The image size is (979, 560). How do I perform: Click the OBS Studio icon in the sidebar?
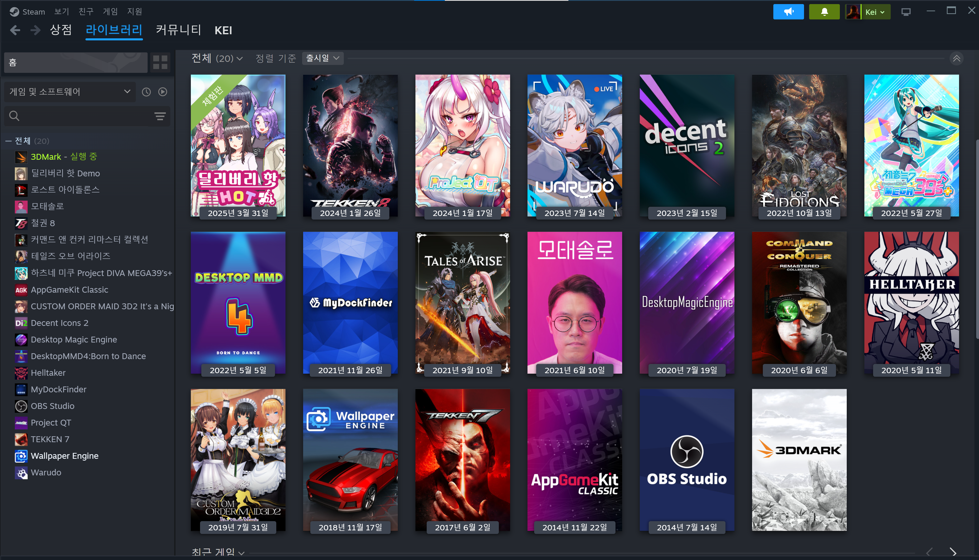coord(21,406)
